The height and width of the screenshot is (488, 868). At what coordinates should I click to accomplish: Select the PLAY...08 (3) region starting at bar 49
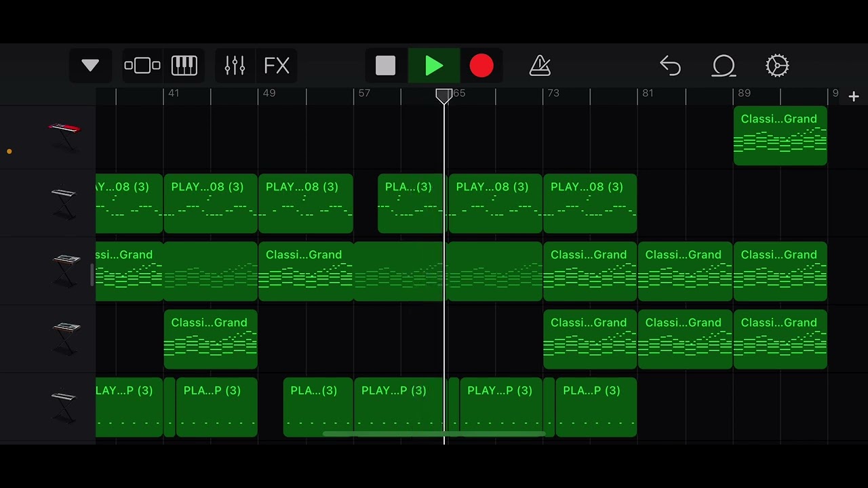pos(306,203)
